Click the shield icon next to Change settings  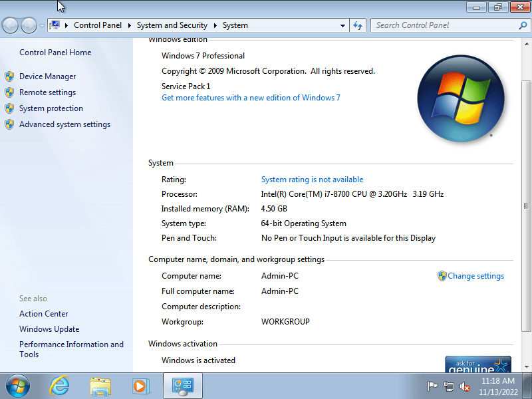(x=442, y=276)
